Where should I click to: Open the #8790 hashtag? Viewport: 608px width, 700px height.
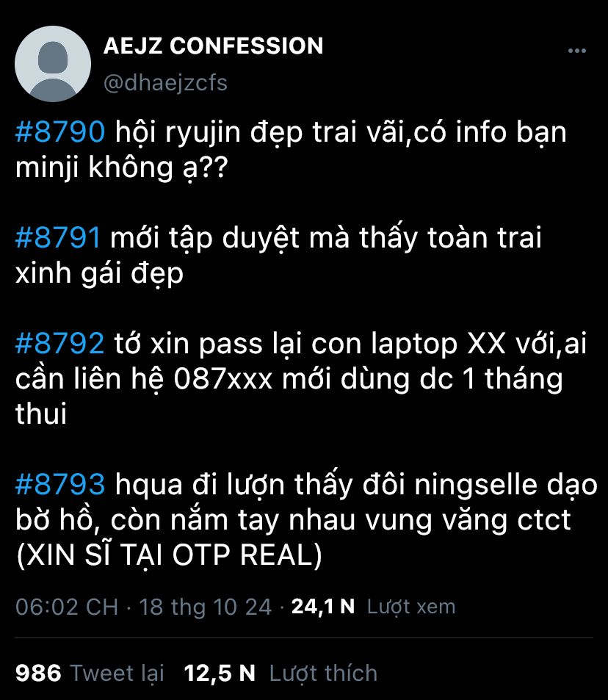click(60, 132)
